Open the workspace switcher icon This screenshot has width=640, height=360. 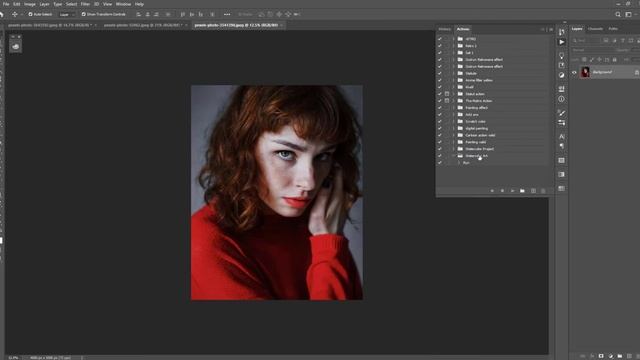pyautogui.click(x=629, y=14)
